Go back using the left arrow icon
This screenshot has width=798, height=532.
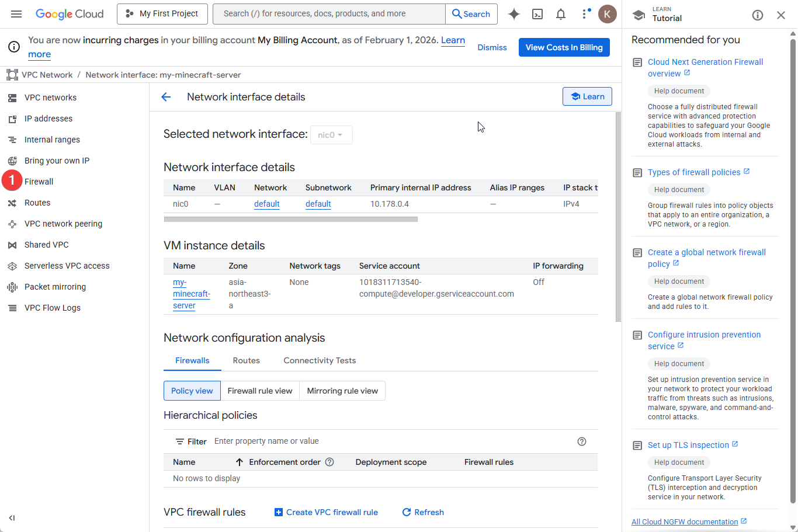(166, 97)
